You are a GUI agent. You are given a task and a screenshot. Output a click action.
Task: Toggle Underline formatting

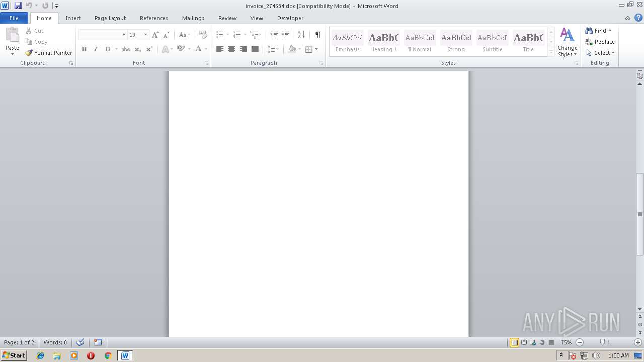[x=108, y=49]
